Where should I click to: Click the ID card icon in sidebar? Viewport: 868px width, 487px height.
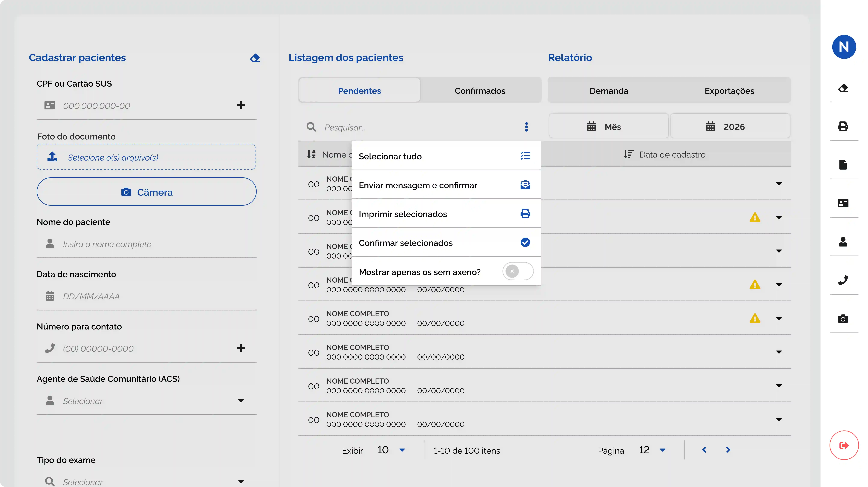(x=843, y=203)
